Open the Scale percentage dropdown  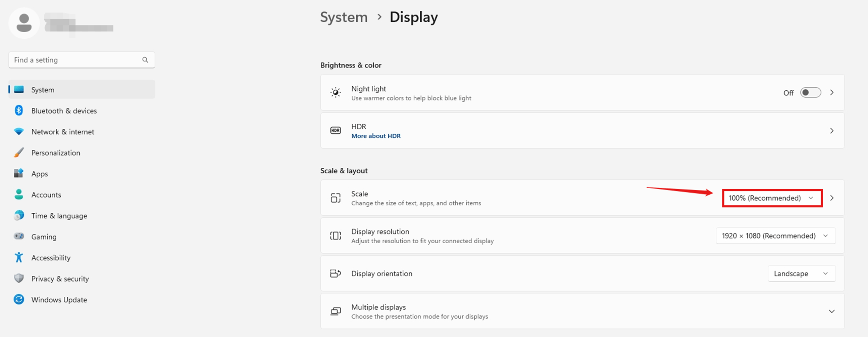772,198
